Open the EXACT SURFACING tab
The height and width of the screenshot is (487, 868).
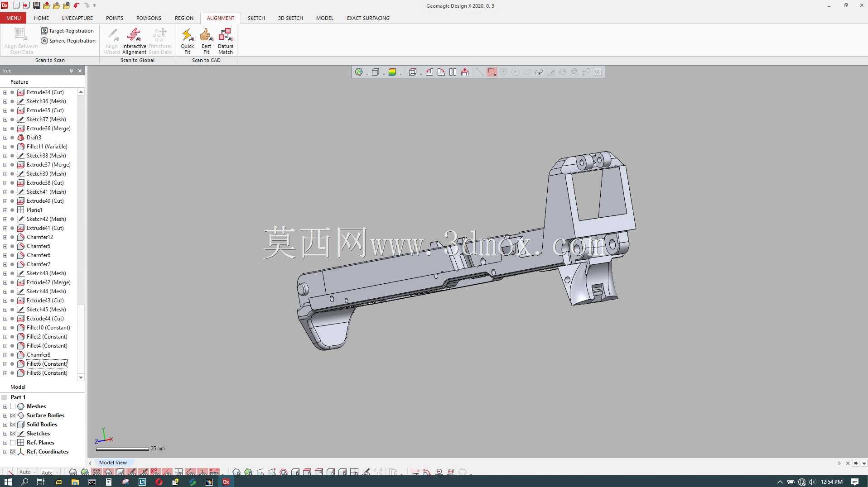(368, 18)
